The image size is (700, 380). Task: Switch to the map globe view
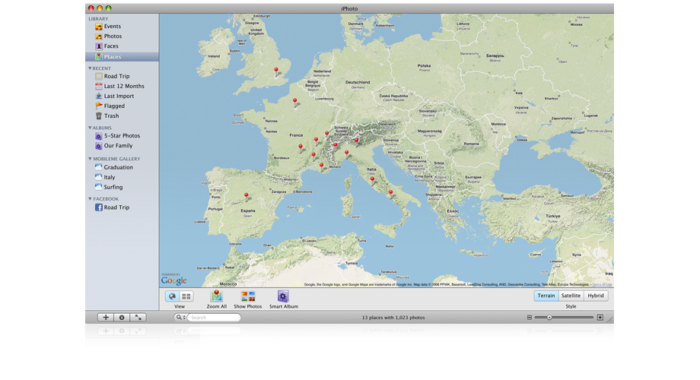click(x=172, y=296)
